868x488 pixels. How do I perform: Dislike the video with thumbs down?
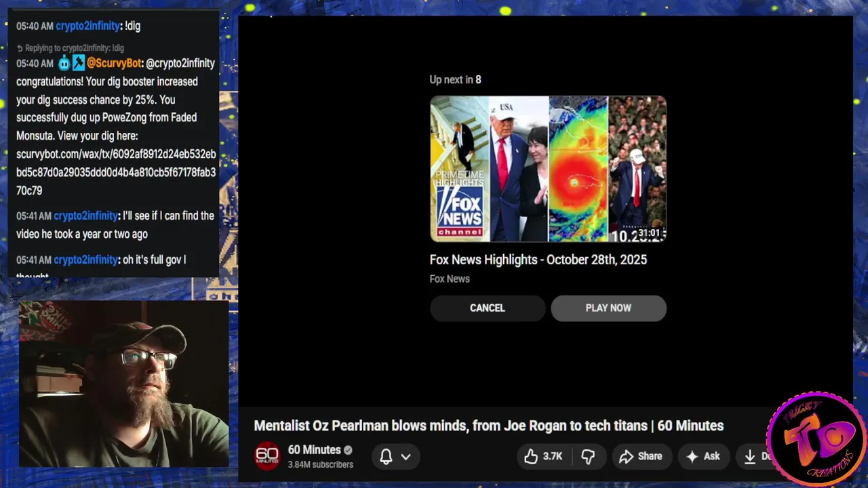pyautogui.click(x=588, y=457)
